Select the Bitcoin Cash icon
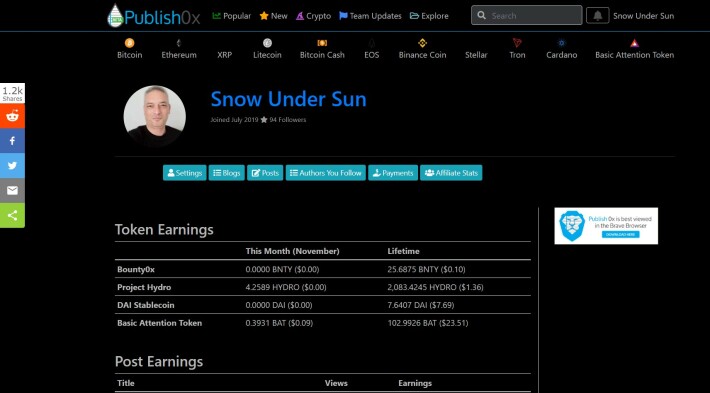The width and height of the screenshot is (710, 393). tap(322, 43)
